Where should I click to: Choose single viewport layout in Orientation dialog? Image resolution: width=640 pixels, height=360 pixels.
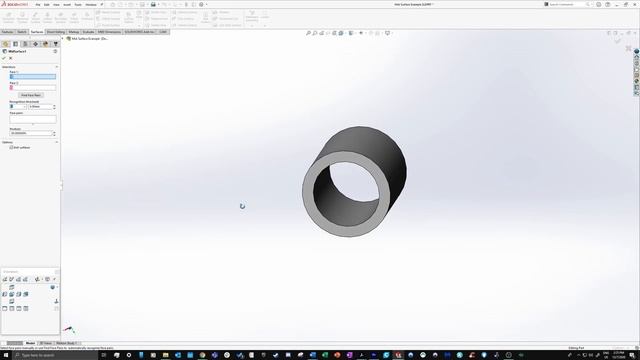click(x=5, y=309)
